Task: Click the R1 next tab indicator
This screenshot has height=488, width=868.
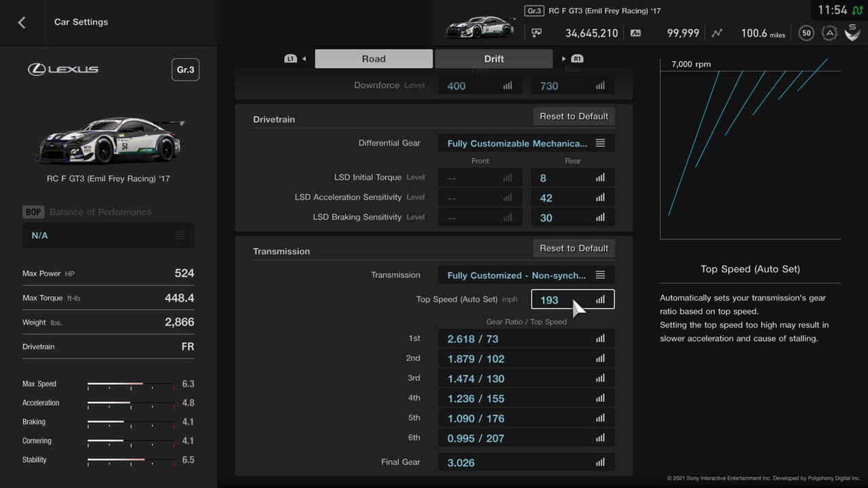Action: coord(577,59)
